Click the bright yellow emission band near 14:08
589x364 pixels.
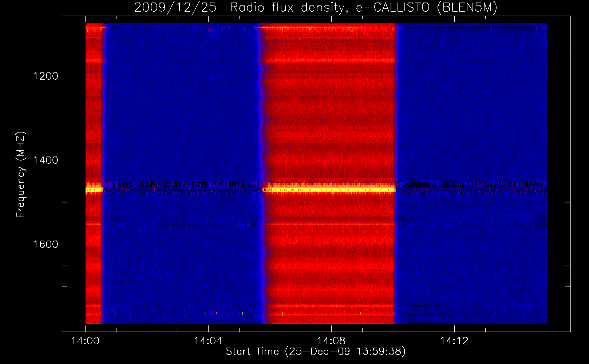(329, 189)
